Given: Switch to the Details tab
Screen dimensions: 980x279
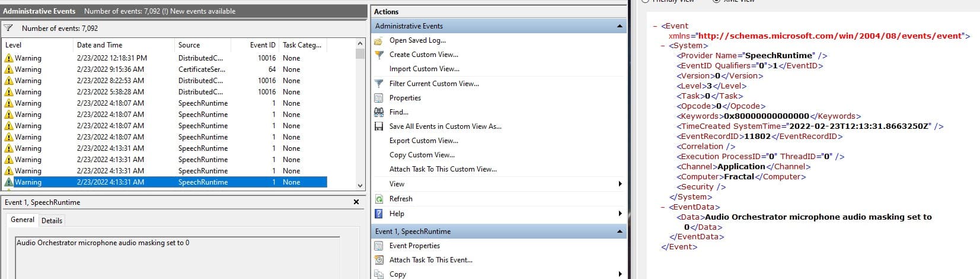Looking at the screenshot, I should 52,221.
